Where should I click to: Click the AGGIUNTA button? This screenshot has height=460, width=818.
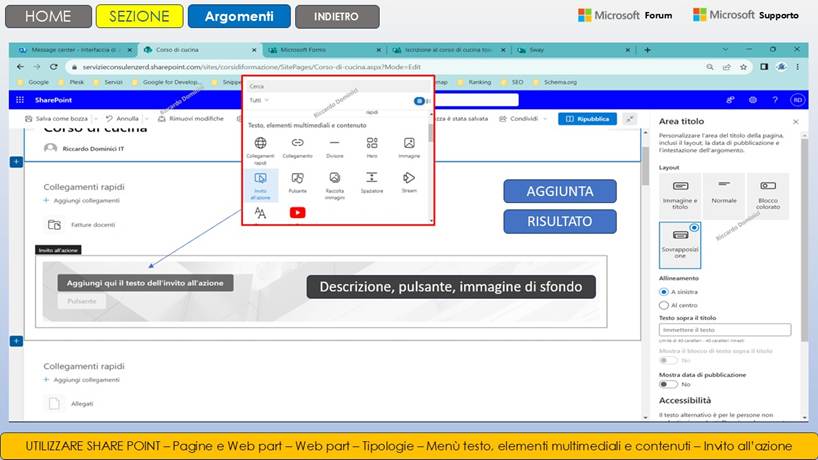560,191
